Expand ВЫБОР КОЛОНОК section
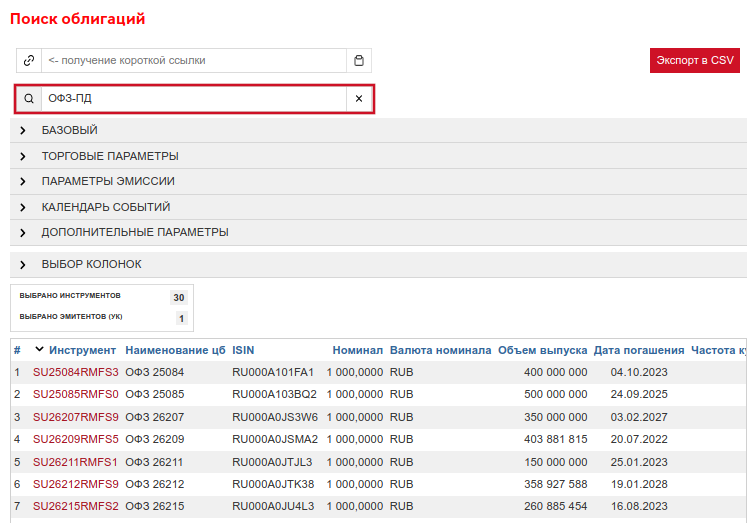The image size is (753, 523). coord(378,265)
